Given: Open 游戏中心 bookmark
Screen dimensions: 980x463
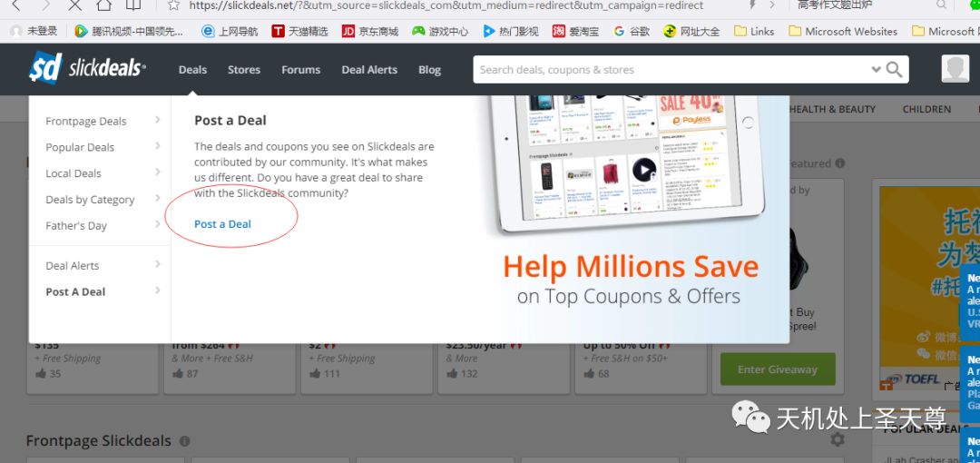Looking at the screenshot, I should tap(440, 31).
